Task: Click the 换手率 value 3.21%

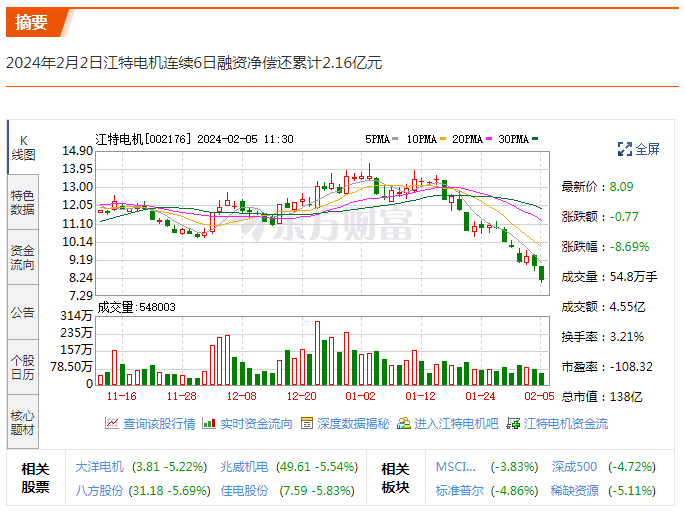Action: tap(626, 337)
